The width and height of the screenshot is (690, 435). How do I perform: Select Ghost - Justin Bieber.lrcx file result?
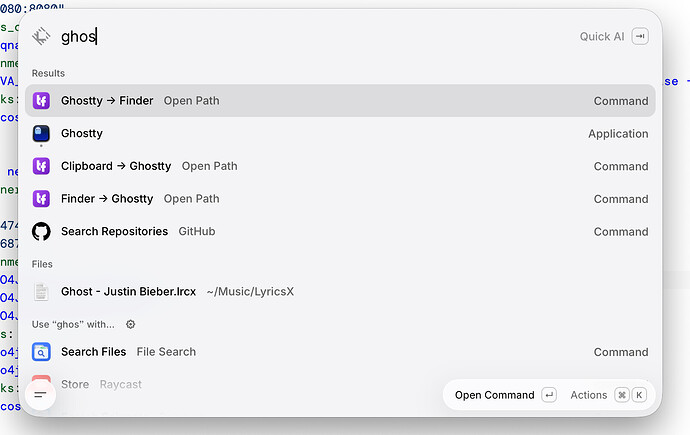[x=340, y=292]
